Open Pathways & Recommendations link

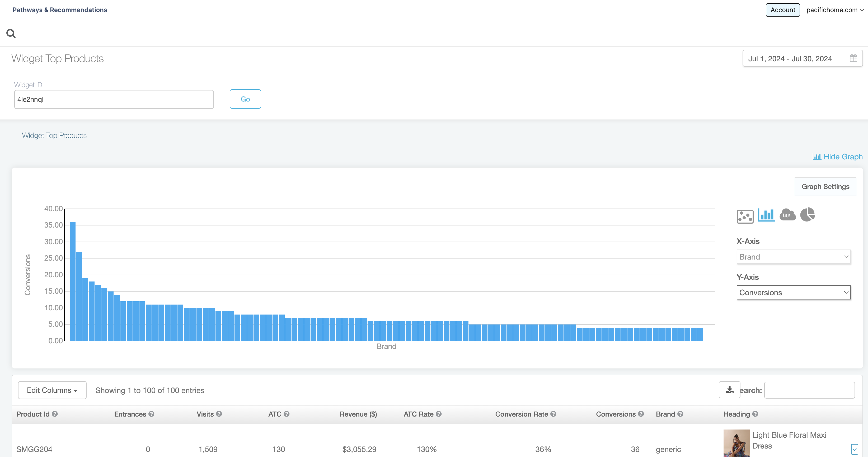tap(60, 10)
